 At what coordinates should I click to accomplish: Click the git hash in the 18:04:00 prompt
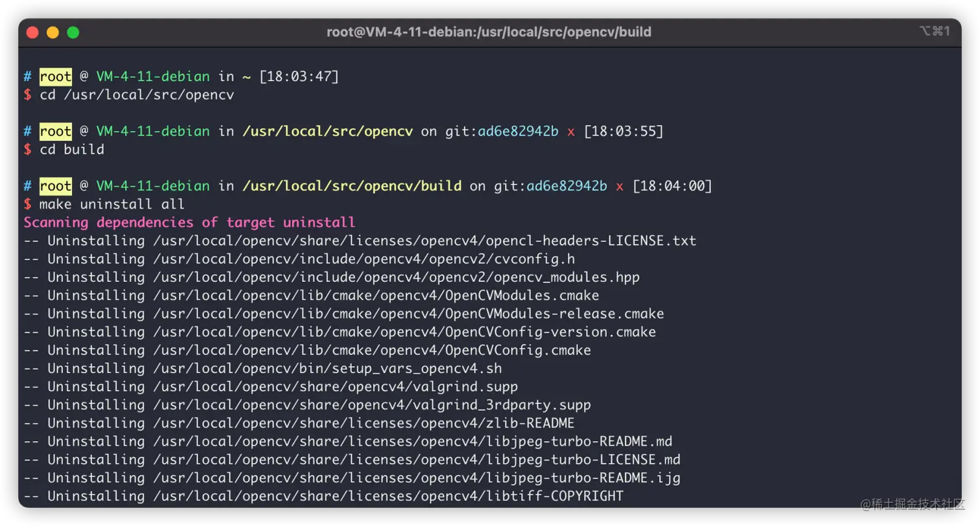coord(566,187)
